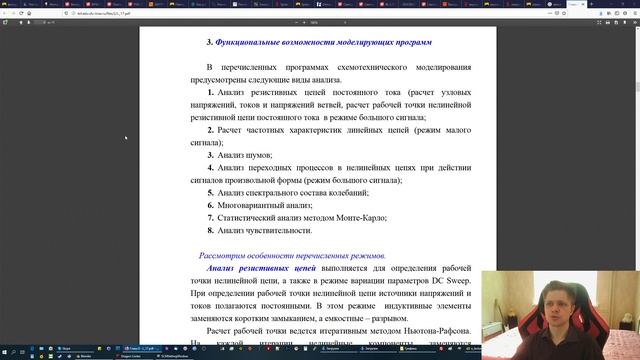Click the bold phrase "Анализ резистивных цепей"
The image size is (640, 360).
[x=261, y=268]
